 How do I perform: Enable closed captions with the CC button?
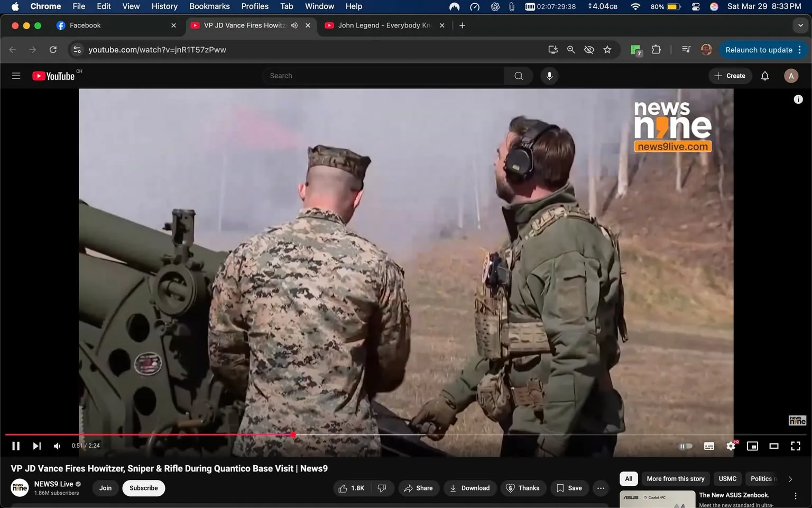coord(709,446)
